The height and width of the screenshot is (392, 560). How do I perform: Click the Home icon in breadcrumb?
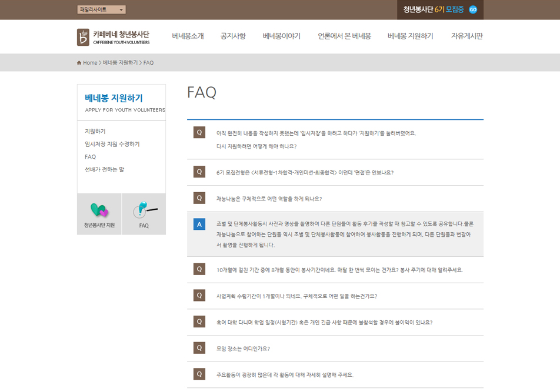(x=79, y=63)
